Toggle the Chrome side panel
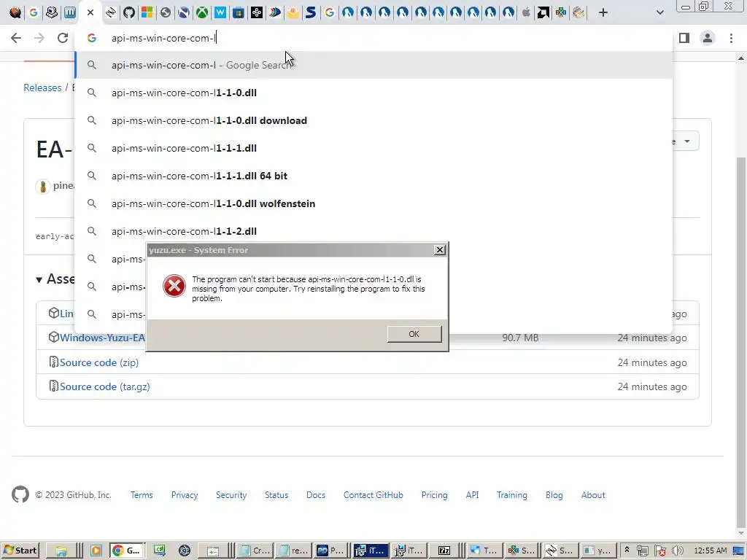This screenshot has width=747, height=560. click(x=684, y=38)
